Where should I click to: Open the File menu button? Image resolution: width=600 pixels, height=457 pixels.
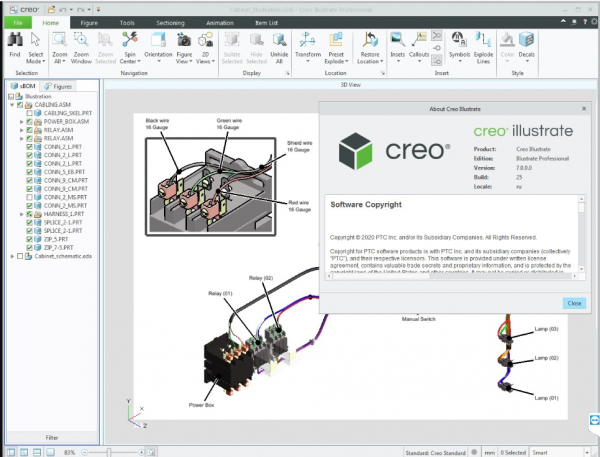[x=17, y=20]
